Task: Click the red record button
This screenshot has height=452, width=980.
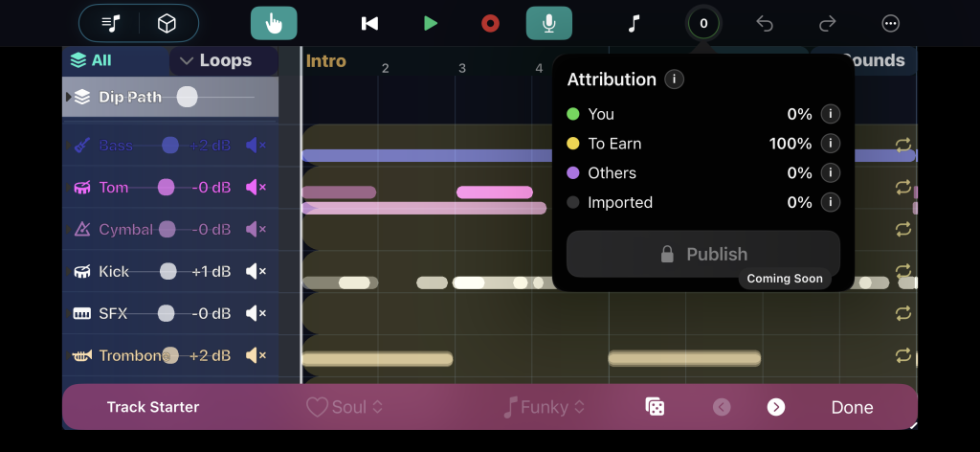Action: pyautogui.click(x=490, y=23)
